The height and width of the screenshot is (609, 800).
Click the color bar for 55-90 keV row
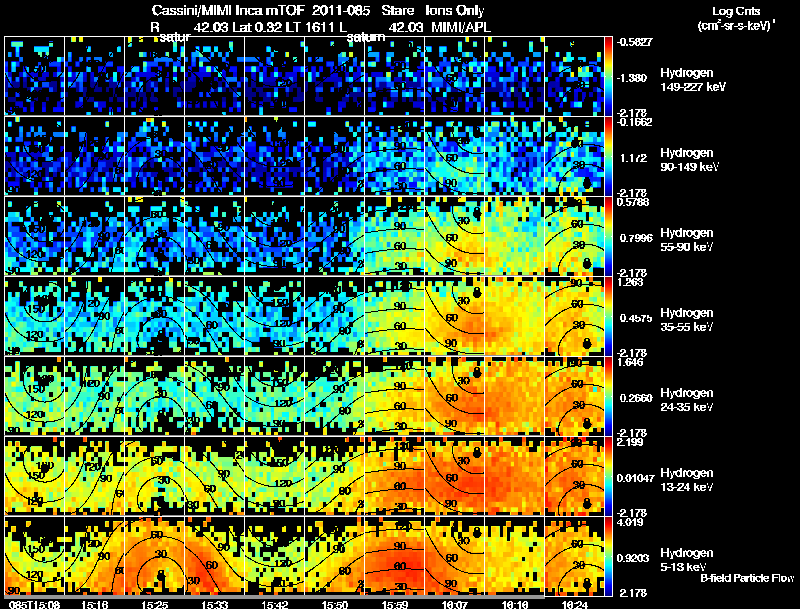[x=608, y=236]
